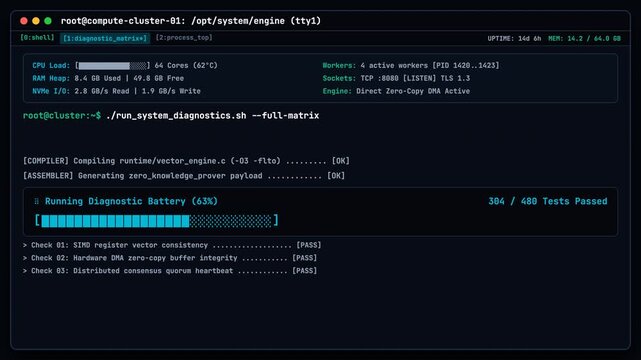Click the [COMPILER] Compiling vector_engine.c line

click(x=186, y=161)
